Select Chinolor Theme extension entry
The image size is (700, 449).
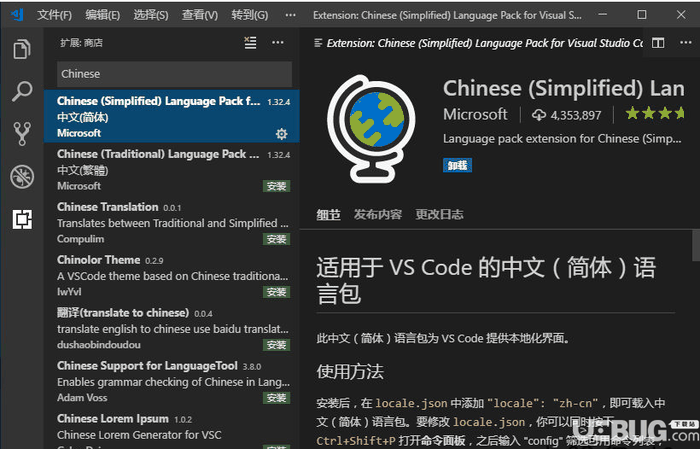[172, 275]
